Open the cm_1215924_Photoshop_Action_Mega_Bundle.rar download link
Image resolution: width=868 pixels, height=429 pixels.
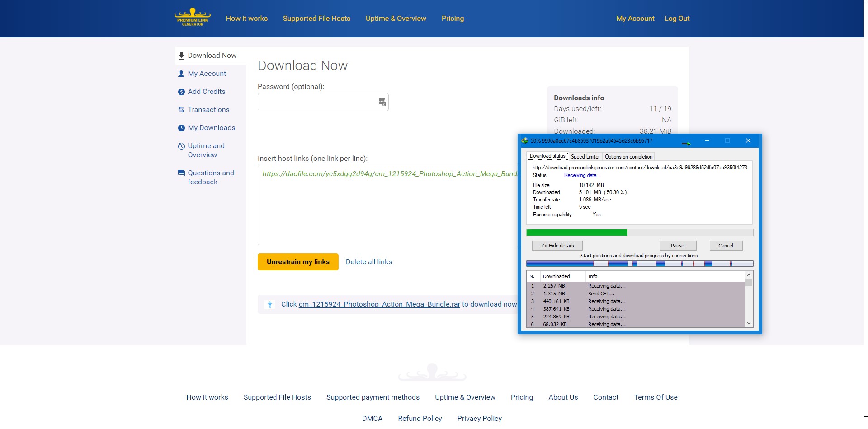[x=379, y=304]
